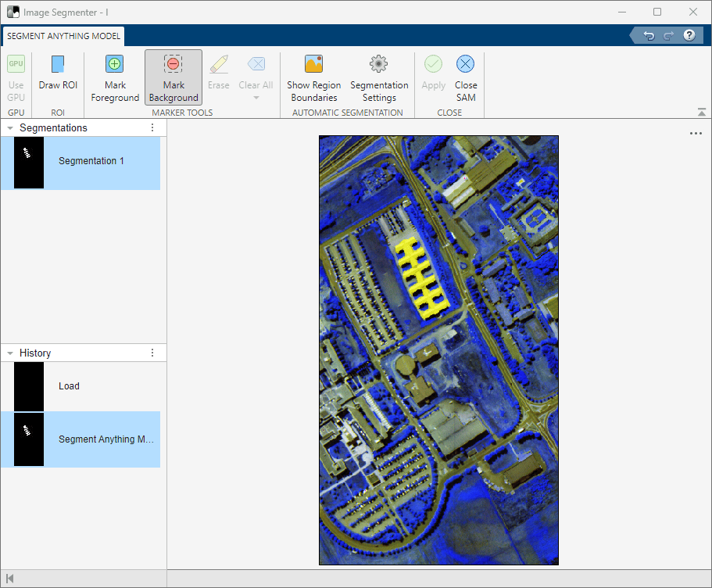
Task: Click the yellow segmented building in image
Action: click(x=422, y=278)
